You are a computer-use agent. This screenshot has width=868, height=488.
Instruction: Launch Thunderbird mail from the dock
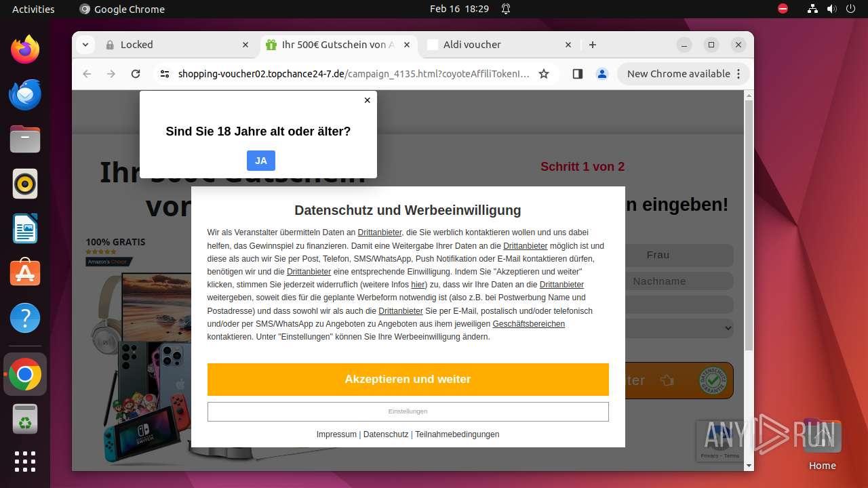pyautogui.click(x=25, y=95)
